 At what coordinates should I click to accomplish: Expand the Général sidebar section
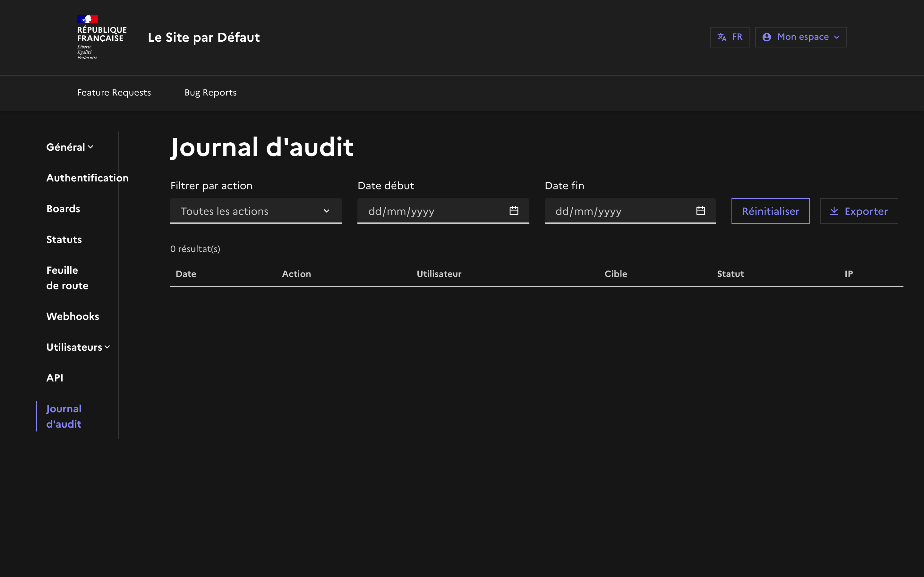[x=70, y=147]
